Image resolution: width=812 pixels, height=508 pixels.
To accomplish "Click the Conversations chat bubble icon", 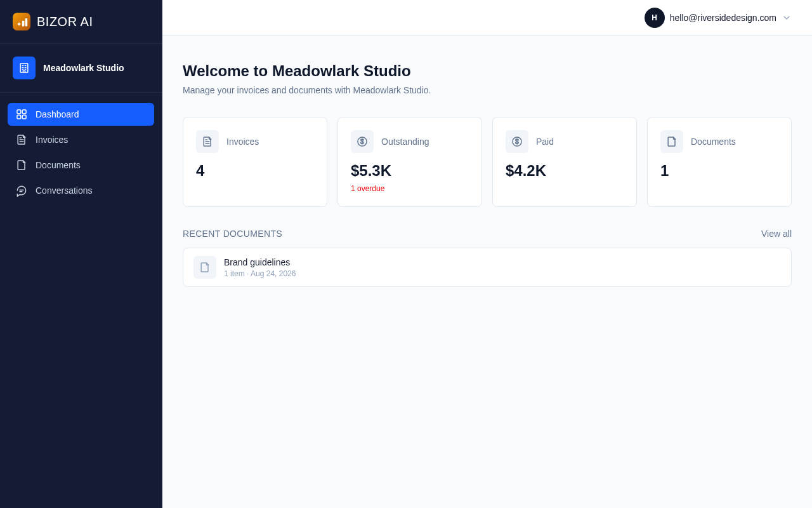I will (x=22, y=190).
